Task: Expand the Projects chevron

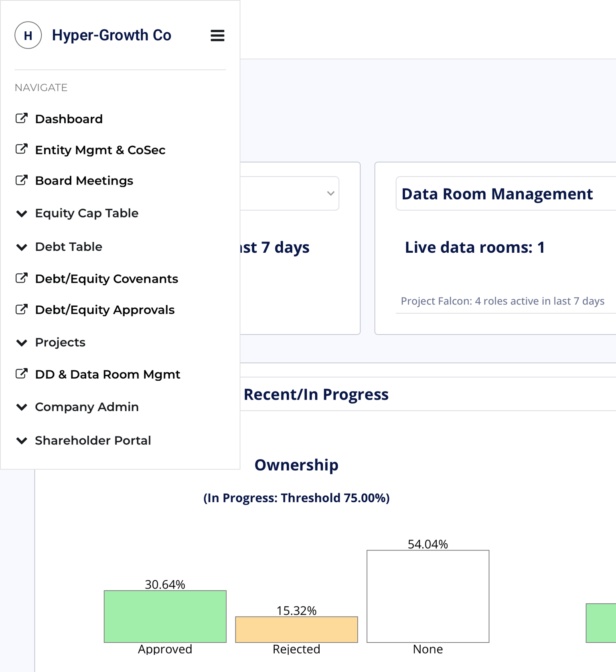Action: click(x=22, y=343)
